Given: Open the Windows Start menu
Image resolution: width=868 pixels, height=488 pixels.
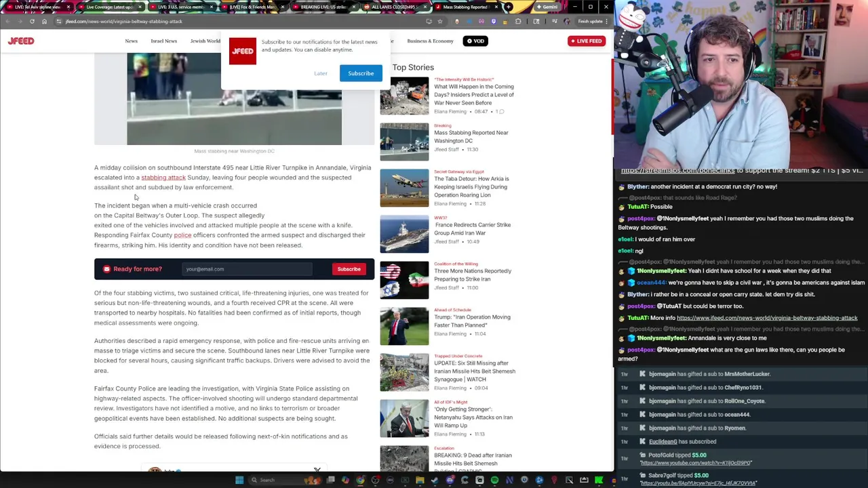Looking at the screenshot, I should tap(239, 480).
